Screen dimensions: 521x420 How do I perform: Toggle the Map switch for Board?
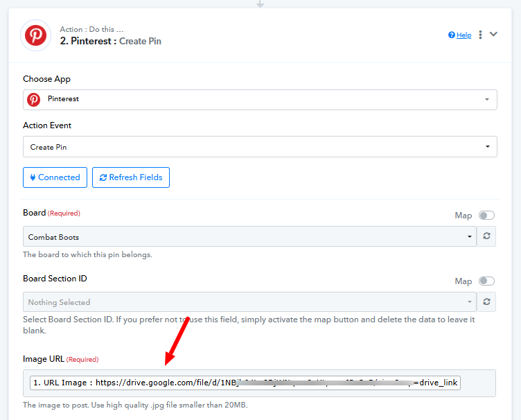coord(486,216)
